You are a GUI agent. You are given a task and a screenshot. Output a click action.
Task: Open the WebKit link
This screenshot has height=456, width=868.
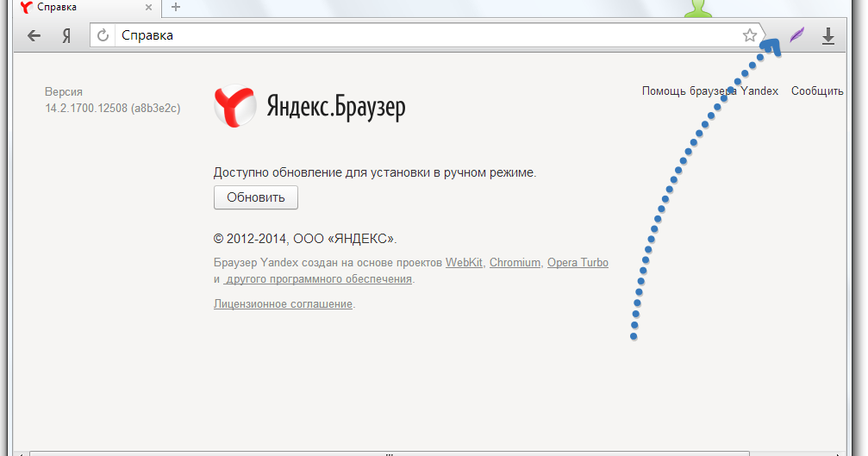tap(464, 262)
